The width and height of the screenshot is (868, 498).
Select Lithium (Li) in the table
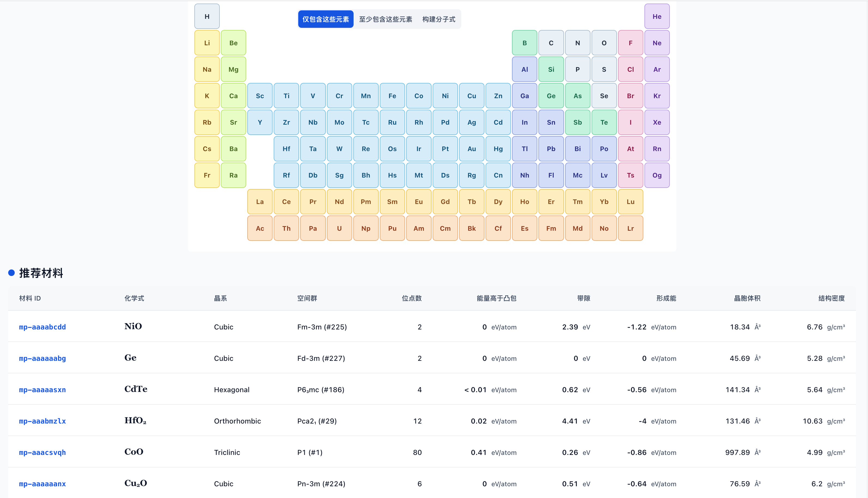(207, 43)
